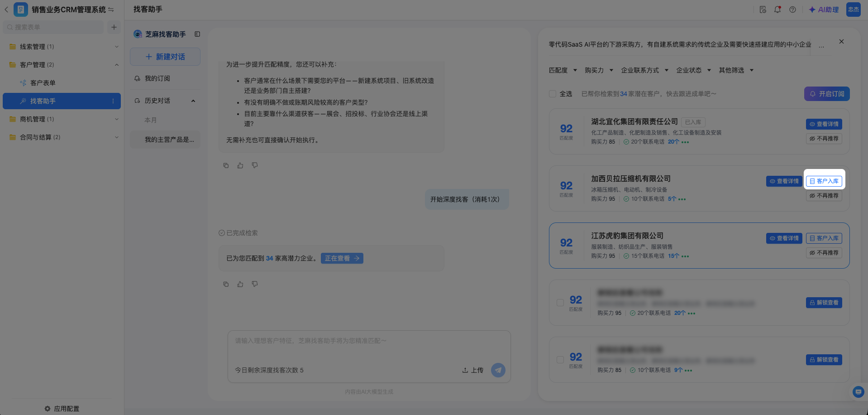Open the 其他筛选 filter dropdown

tap(736, 70)
